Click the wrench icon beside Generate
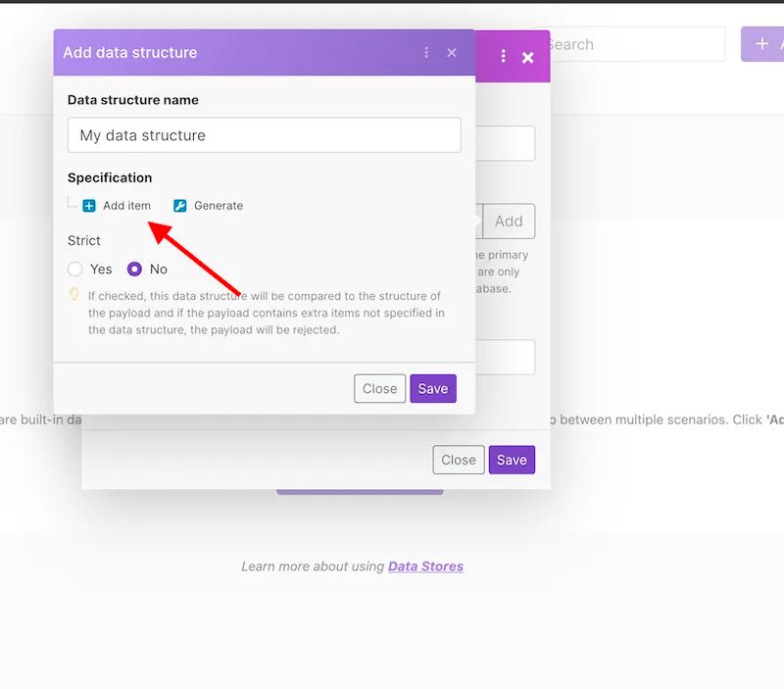The image size is (784, 689). point(179,206)
